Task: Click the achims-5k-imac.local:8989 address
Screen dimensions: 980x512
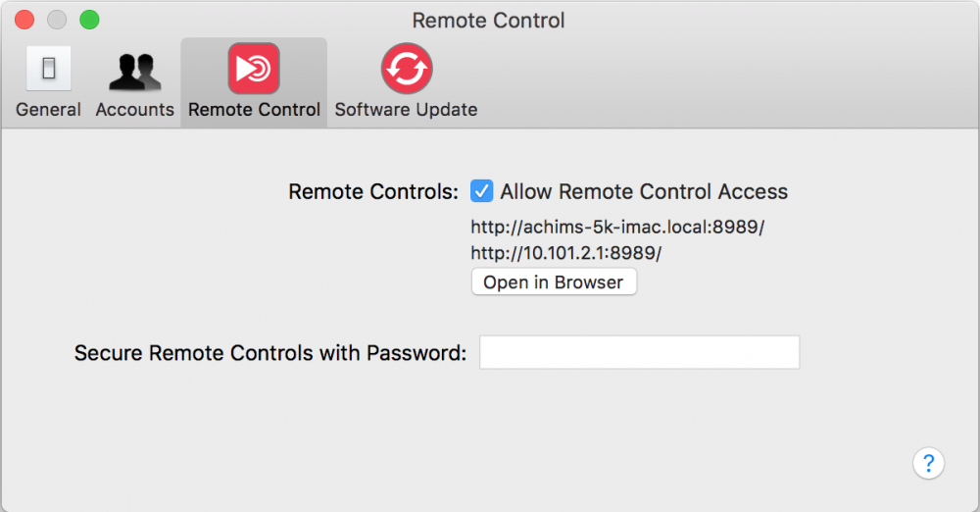Action: pyautogui.click(x=617, y=227)
